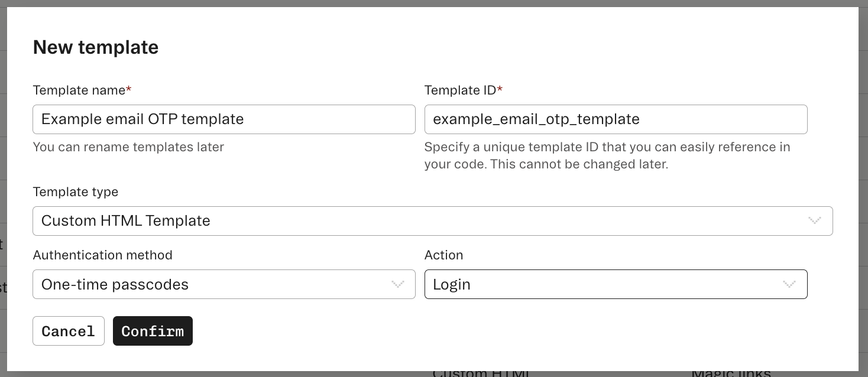Click the Action dropdown chevron icon
Image resolution: width=868 pixels, height=377 pixels.
pyautogui.click(x=789, y=284)
